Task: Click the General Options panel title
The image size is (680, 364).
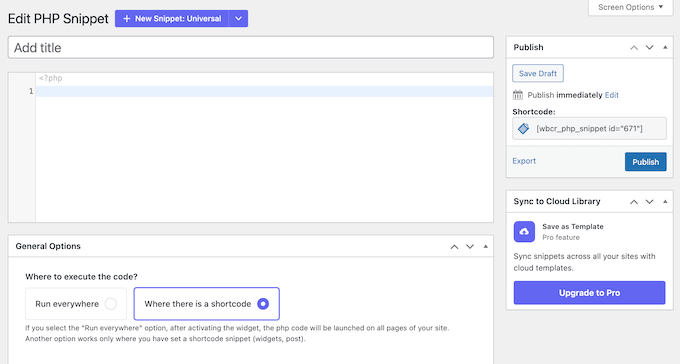Action: [48, 246]
